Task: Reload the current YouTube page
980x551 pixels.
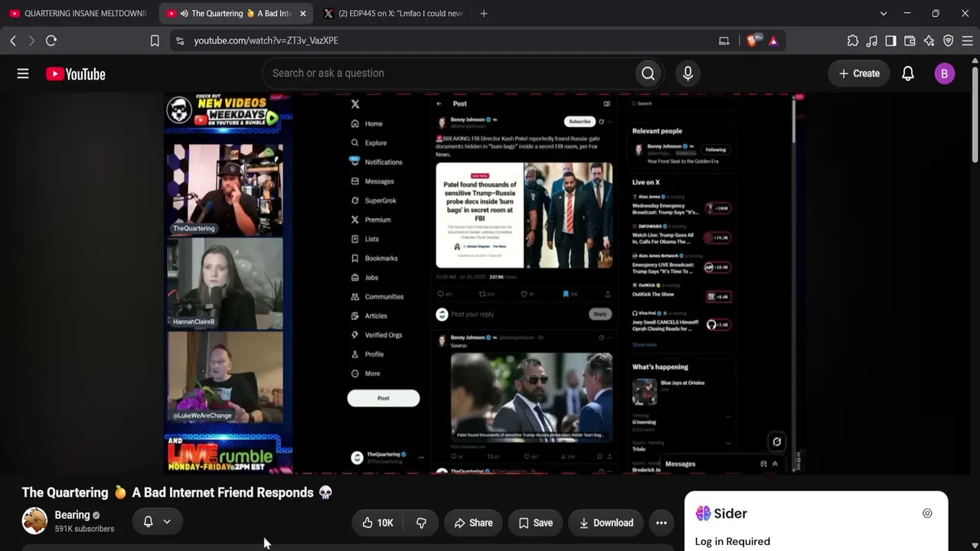Action: (x=51, y=41)
